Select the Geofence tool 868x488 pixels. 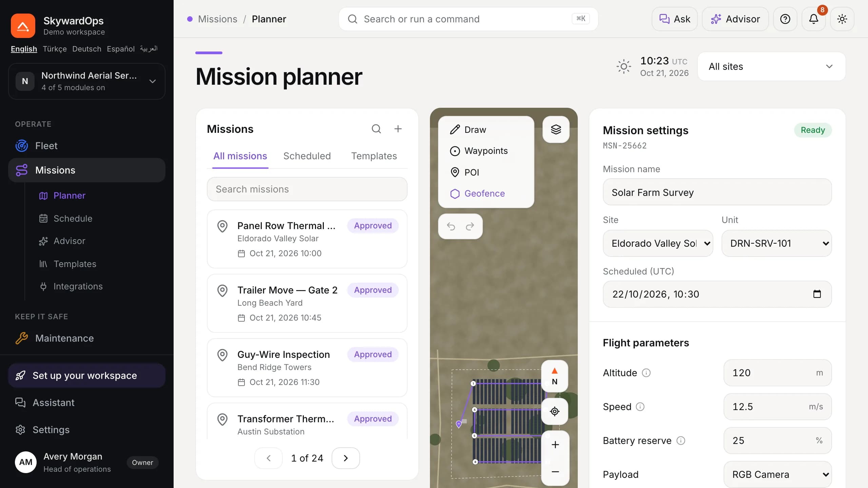point(486,194)
